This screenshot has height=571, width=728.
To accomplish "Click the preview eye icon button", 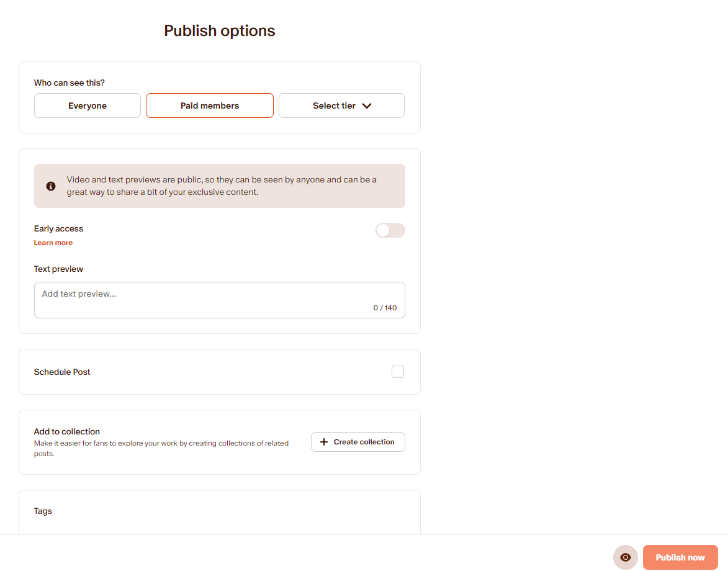I will [x=625, y=557].
